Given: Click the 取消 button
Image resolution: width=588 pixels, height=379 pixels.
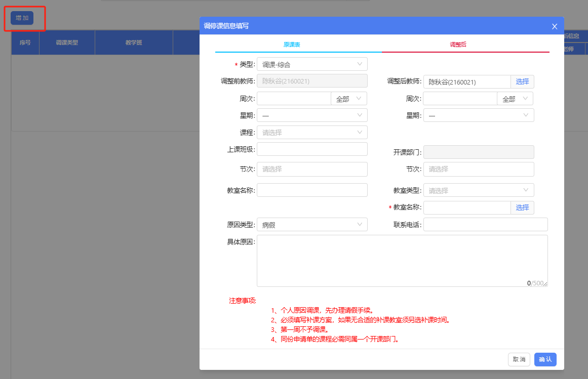Looking at the screenshot, I should (x=519, y=359).
